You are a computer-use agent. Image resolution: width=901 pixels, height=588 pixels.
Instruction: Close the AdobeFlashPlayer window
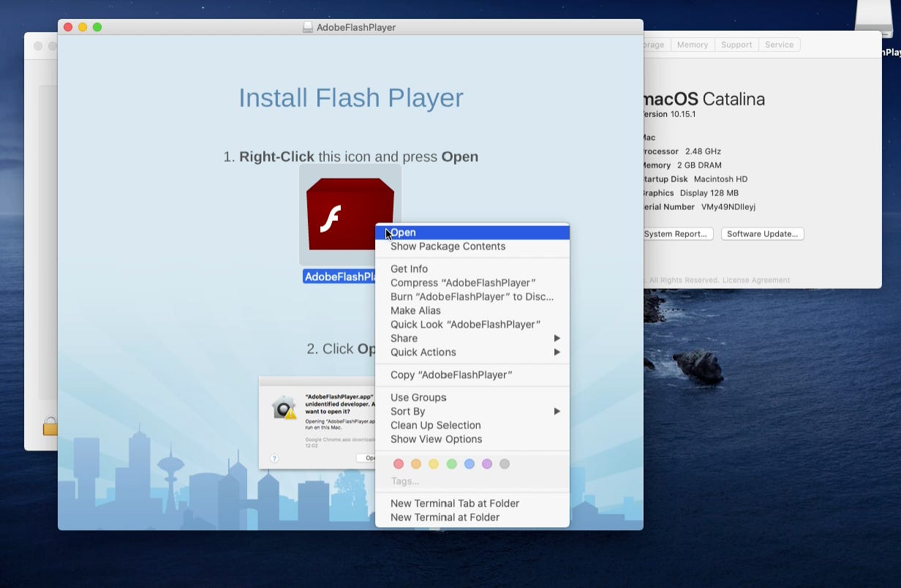point(68,27)
